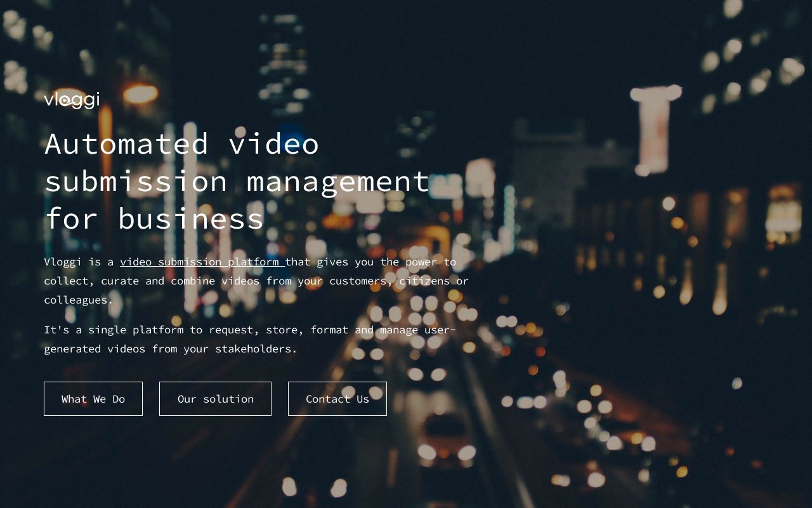Select the Our solution button
The image size is (812, 508).
[215, 399]
